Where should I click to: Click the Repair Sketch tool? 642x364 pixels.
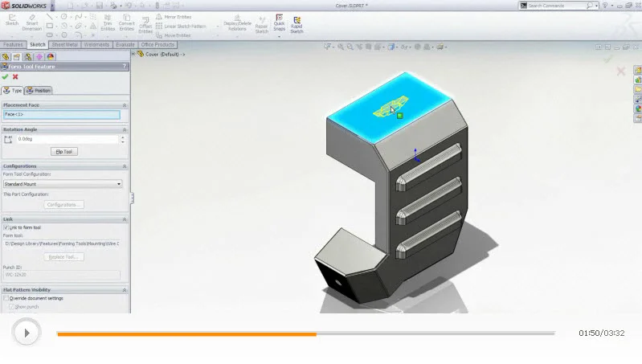(261, 25)
